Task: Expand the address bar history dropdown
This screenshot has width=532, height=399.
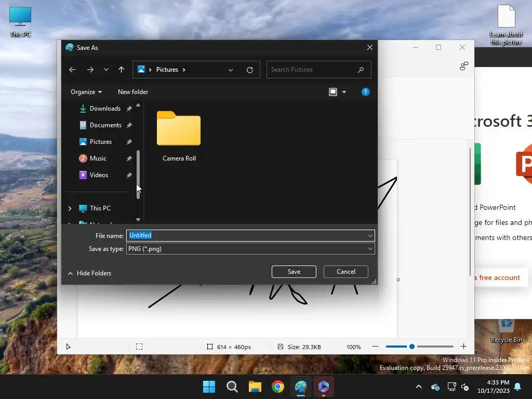Action: click(231, 70)
